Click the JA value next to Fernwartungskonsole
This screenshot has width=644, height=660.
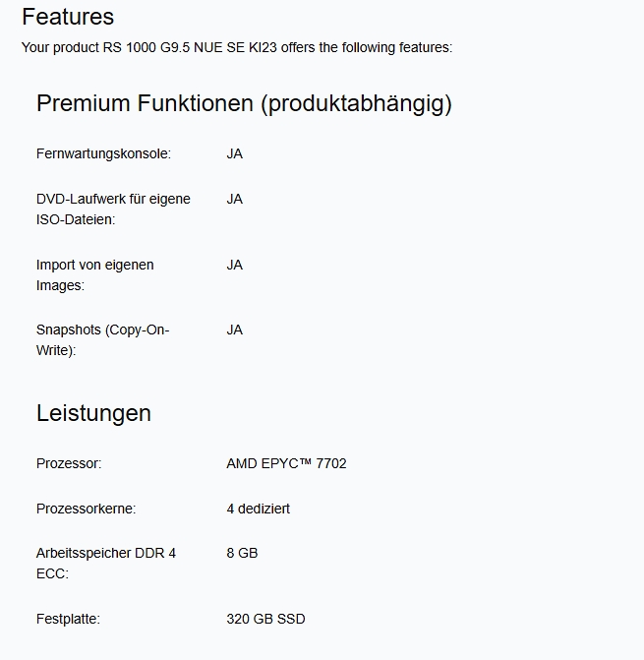pos(234,153)
